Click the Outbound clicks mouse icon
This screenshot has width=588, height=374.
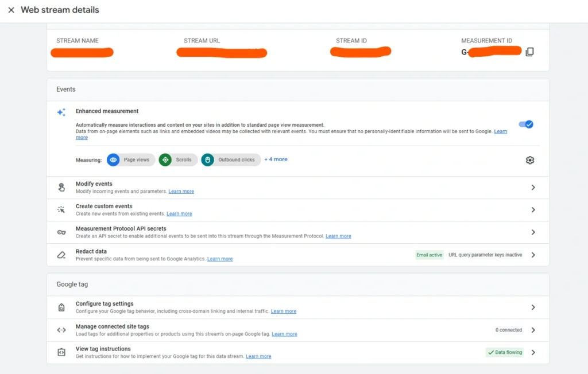(207, 159)
